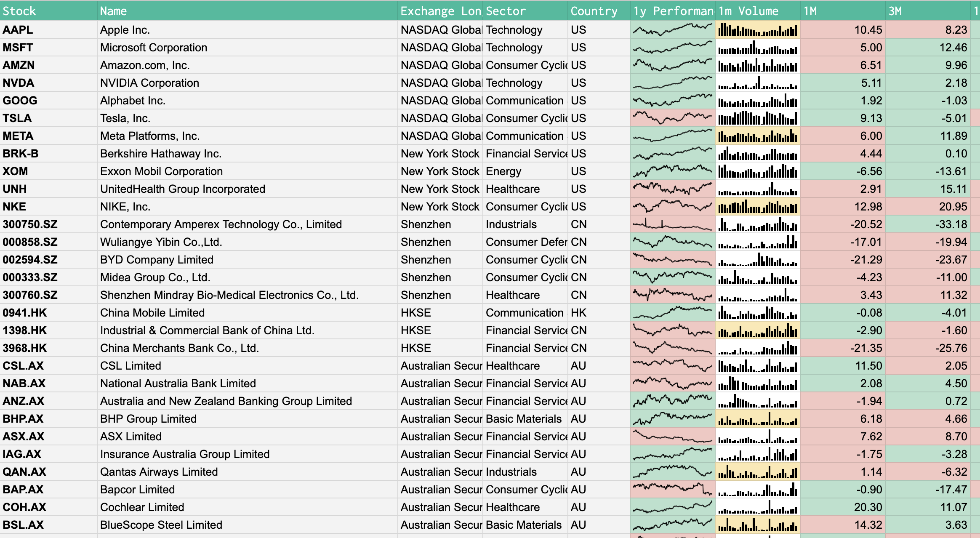Click the Tesla, Inc. name cell

click(248, 118)
